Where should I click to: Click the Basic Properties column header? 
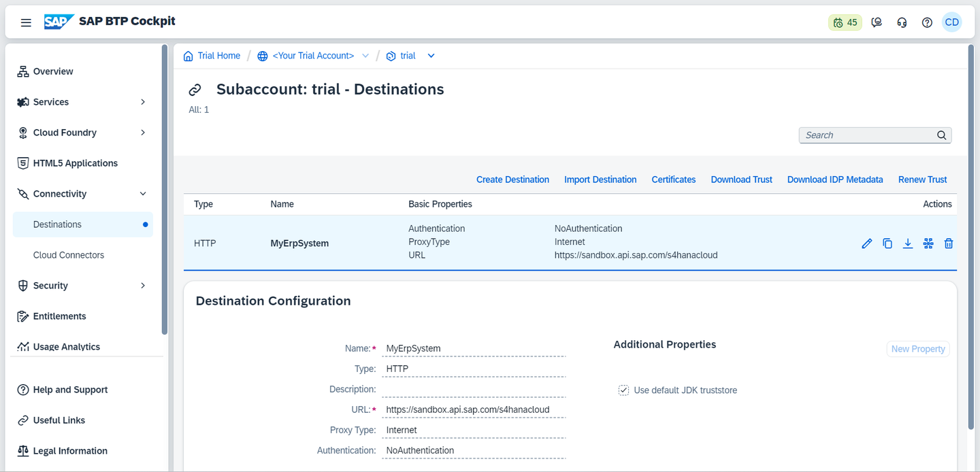tap(440, 204)
